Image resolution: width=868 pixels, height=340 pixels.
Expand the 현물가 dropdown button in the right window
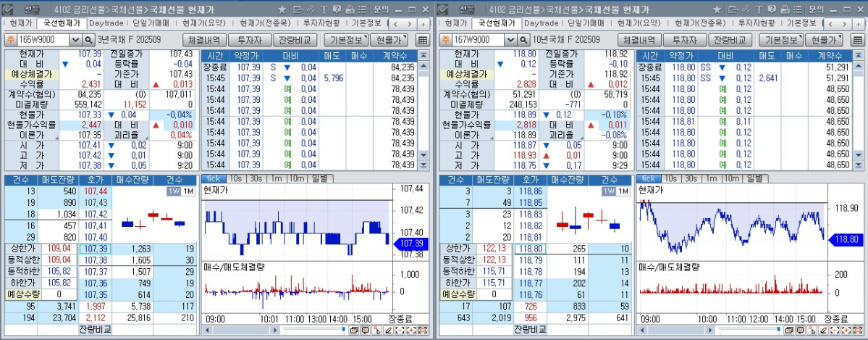[x=824, y=40]
